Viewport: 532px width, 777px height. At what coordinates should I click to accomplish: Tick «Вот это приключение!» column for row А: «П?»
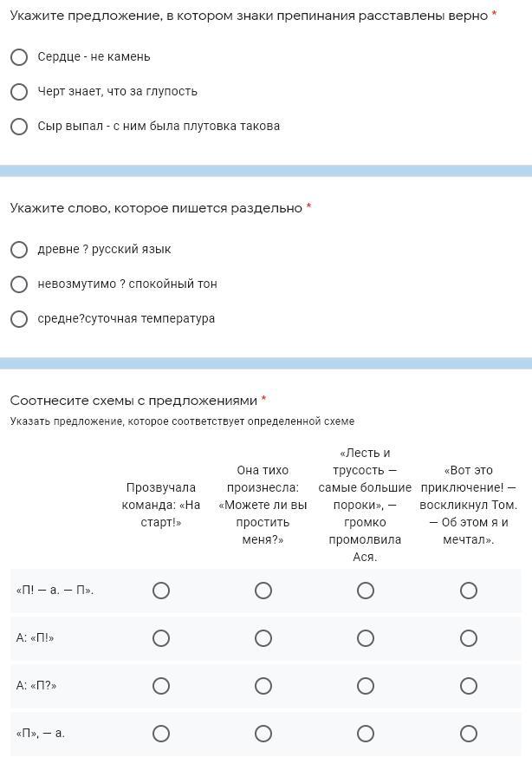tap(469, 686)
